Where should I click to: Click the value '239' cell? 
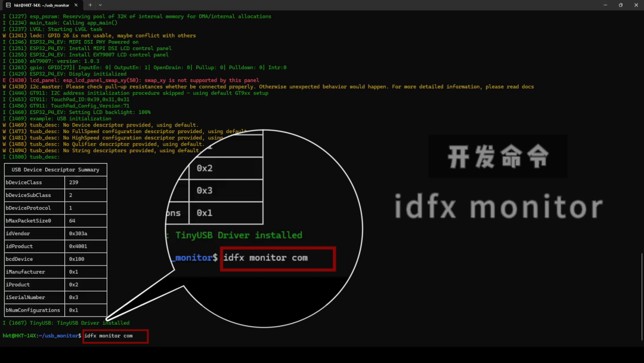[86, 182]
